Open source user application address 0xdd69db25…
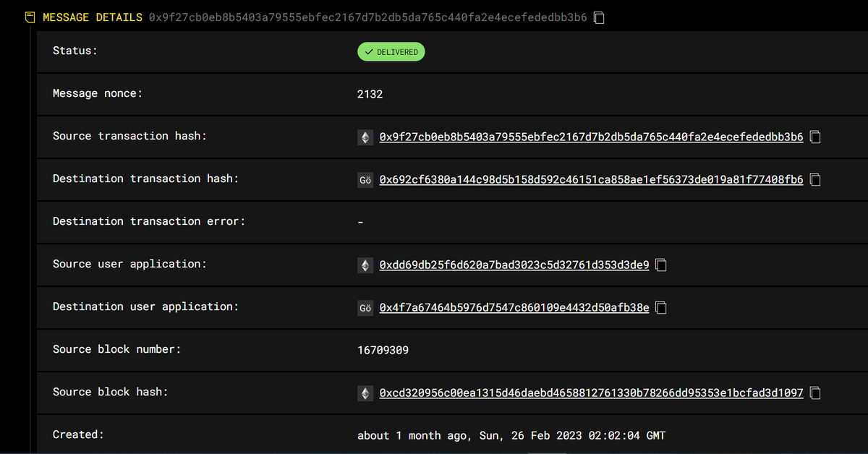Screen dimensions: 868x454 tap(514, 265)
